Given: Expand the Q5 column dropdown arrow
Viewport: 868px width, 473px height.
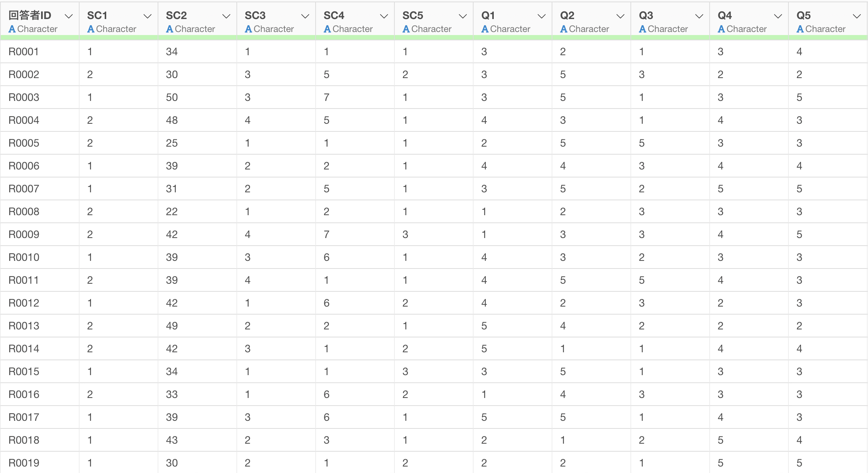Looking at the screenshot, I should click(x=857, y=16).
